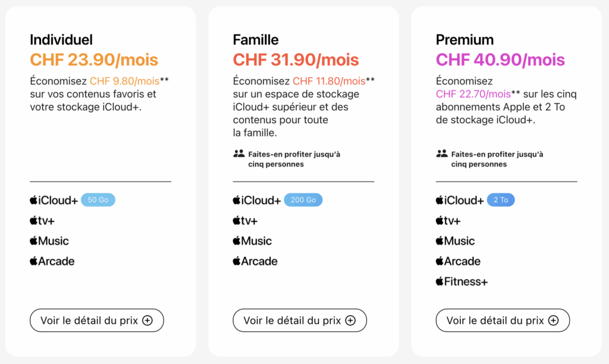The height and width of the screenshot is (364, 609).
Task: Click the 50 Go storage badge
Action: click(98, 200)
